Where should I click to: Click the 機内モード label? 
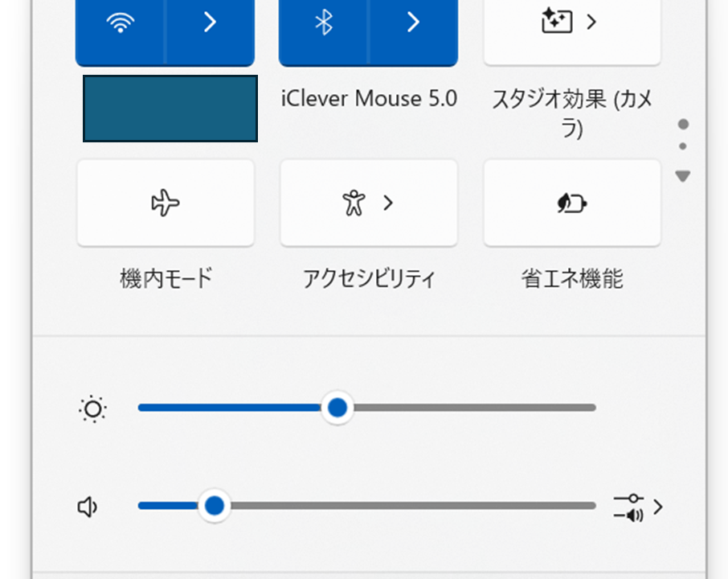166,279
